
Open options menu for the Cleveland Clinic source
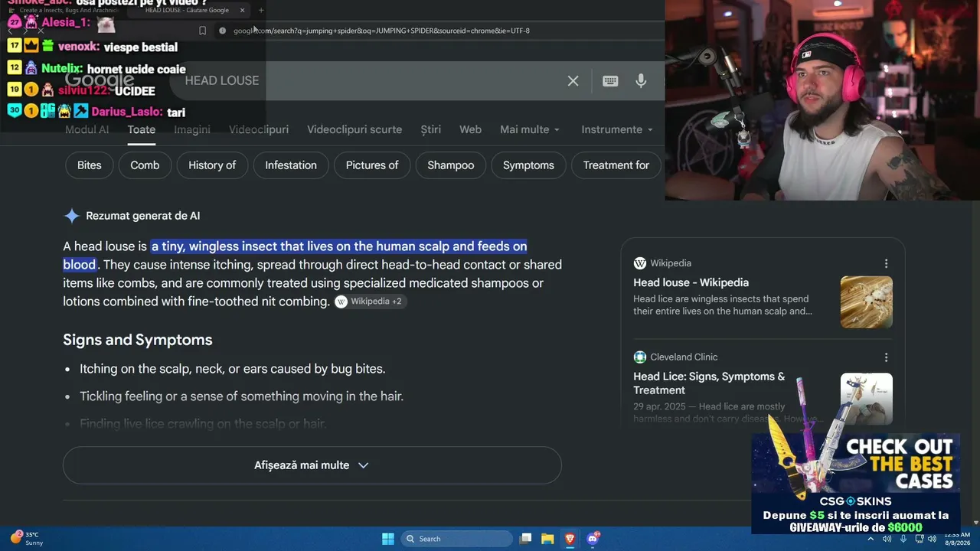[x=886, y=357]
